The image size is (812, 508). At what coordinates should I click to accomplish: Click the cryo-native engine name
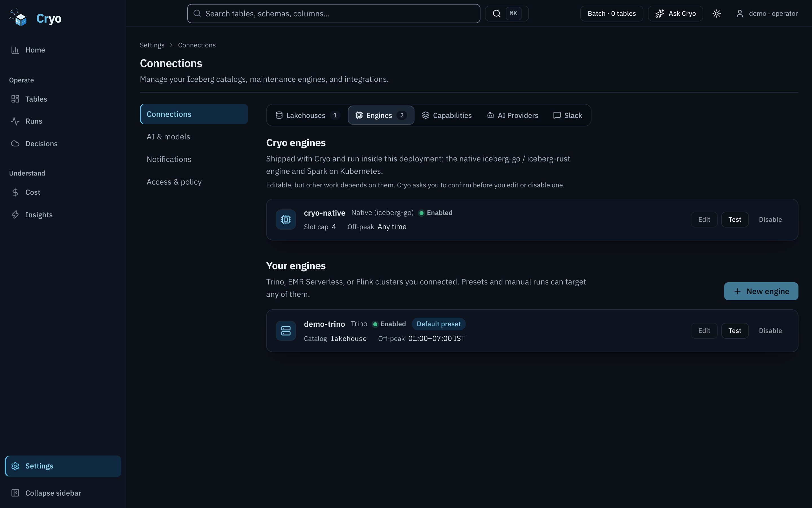point(325,213)
